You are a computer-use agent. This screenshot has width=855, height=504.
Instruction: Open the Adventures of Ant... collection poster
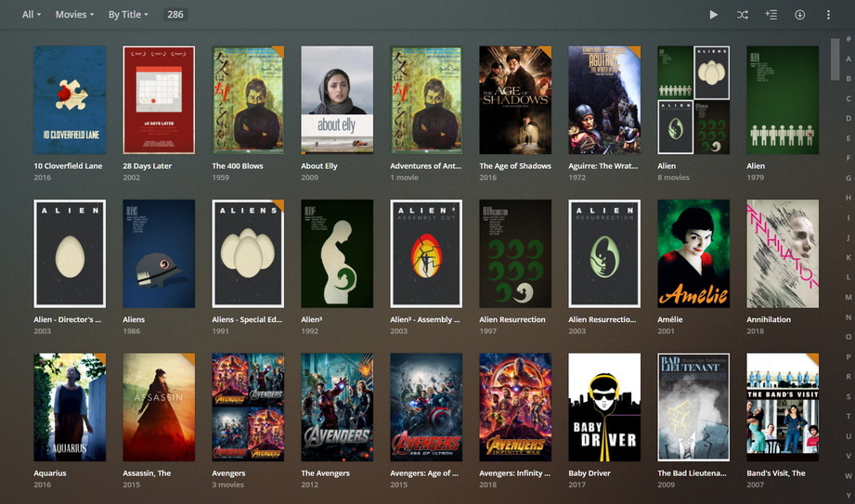point(426,100)
